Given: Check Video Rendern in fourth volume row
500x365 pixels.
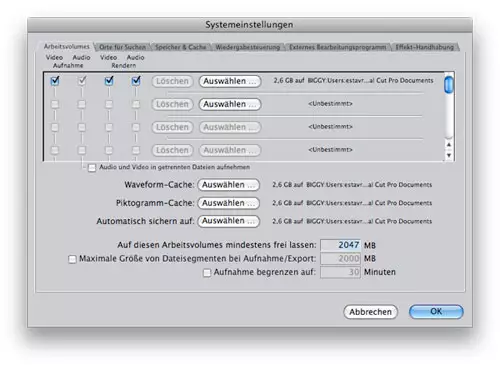Looking at the screenshot, I should click(x=109, y=150).
